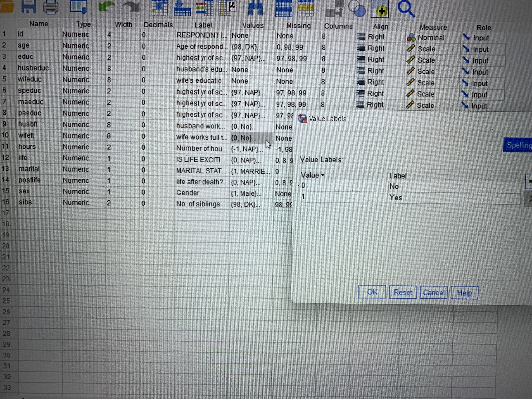532x399 pixels.
Task: Click the Save data file icon
Action: [28, 6]
